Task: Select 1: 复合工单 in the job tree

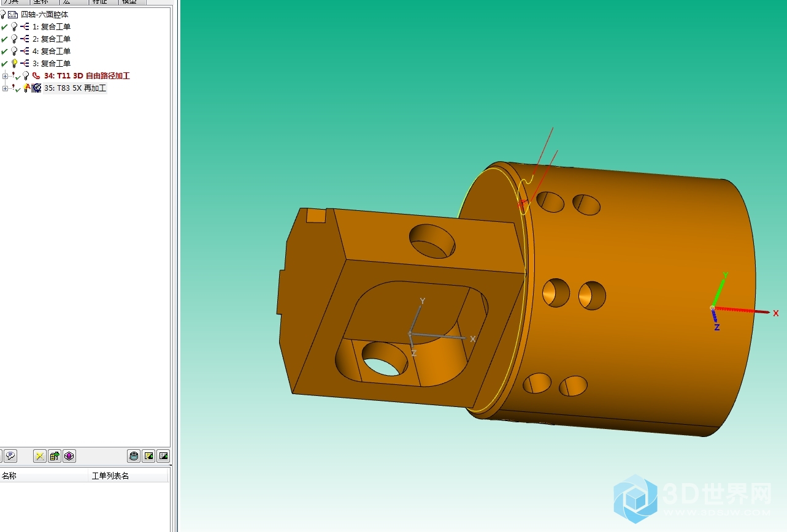Action: click(52, 26)
